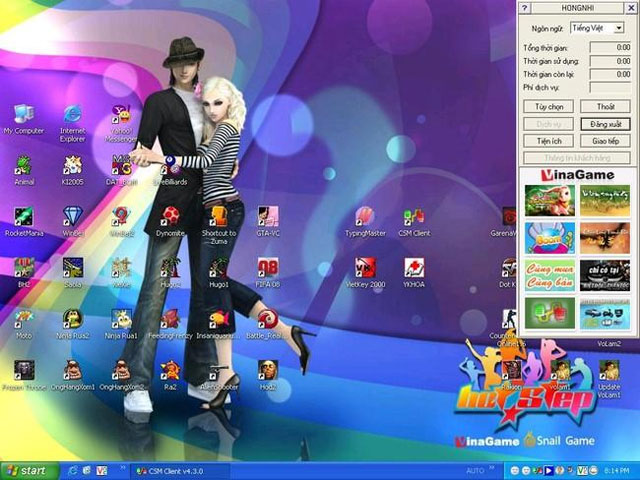Image resolution: width=640 pixels, height=480 pixels.
Task: Open the green shopping baskets thumbnail
Action: pyautogui.click(x=549, y=313)
